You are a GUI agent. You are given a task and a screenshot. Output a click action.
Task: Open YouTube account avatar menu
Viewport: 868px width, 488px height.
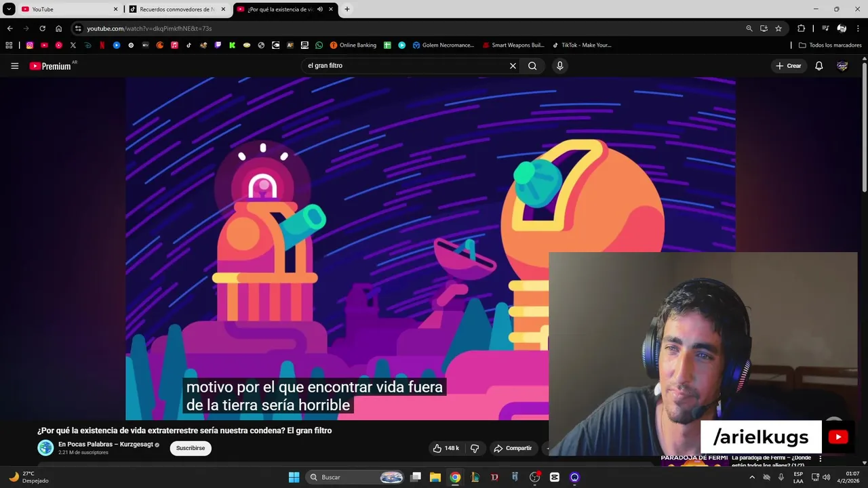click(x=842, y=66)
